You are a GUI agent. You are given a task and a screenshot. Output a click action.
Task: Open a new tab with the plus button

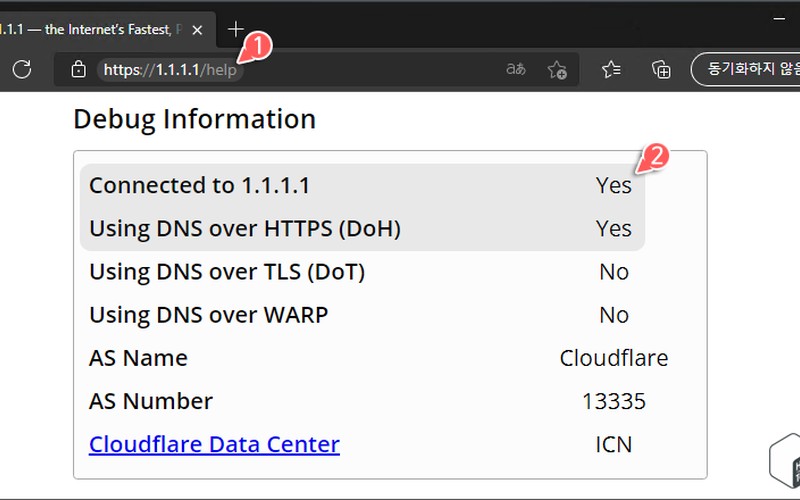tap(236, 29)
